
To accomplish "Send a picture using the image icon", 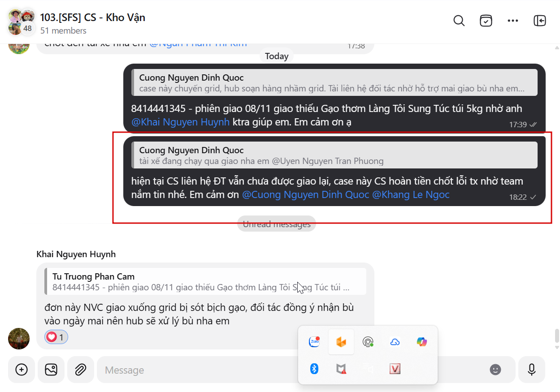I will (x=51, y=370).
